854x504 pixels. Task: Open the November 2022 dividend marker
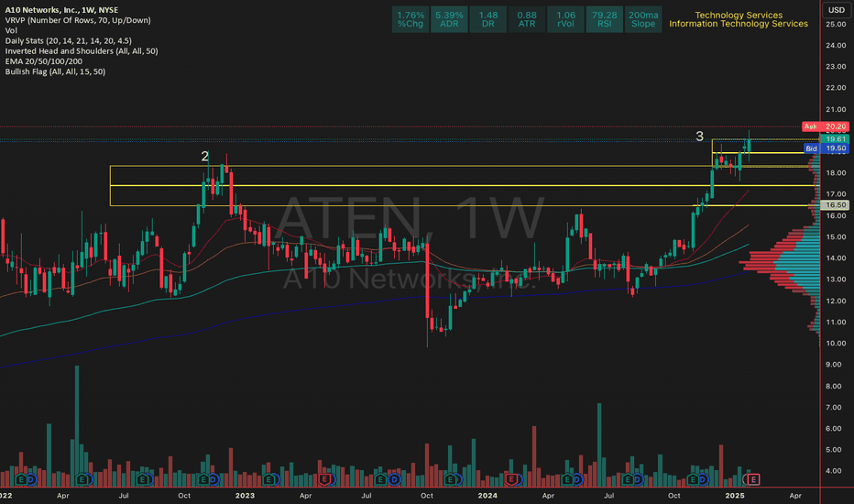[x=213, y=479]
